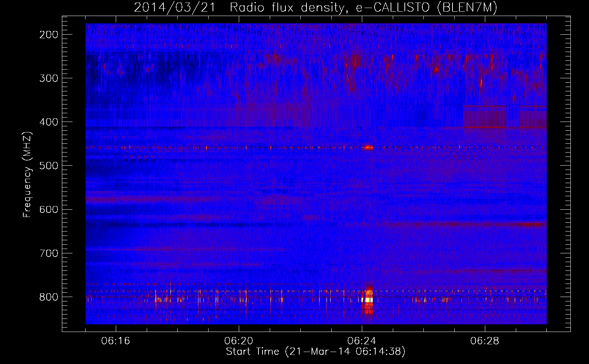Click the 06:24 time tick label

click(x=362, y=341)
